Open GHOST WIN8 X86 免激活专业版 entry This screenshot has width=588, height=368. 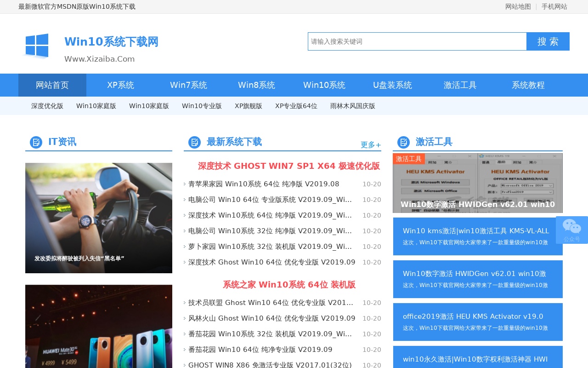click(270, 365)
